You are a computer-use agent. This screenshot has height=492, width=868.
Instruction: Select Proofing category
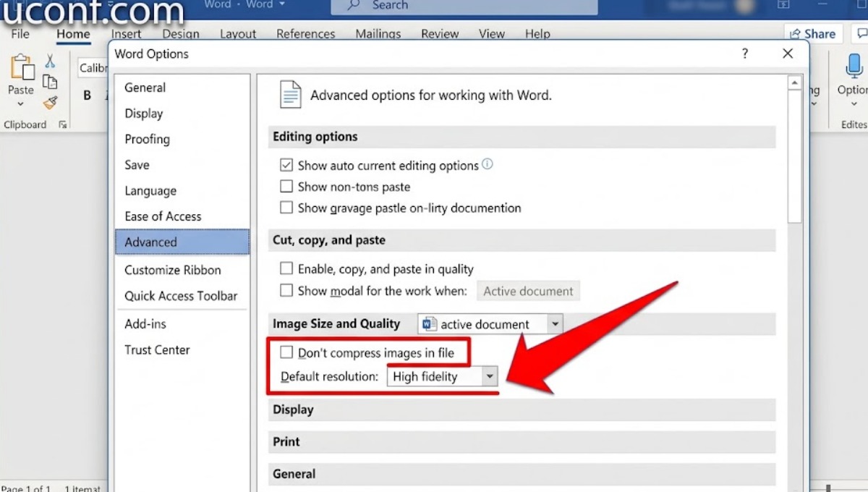182,139
